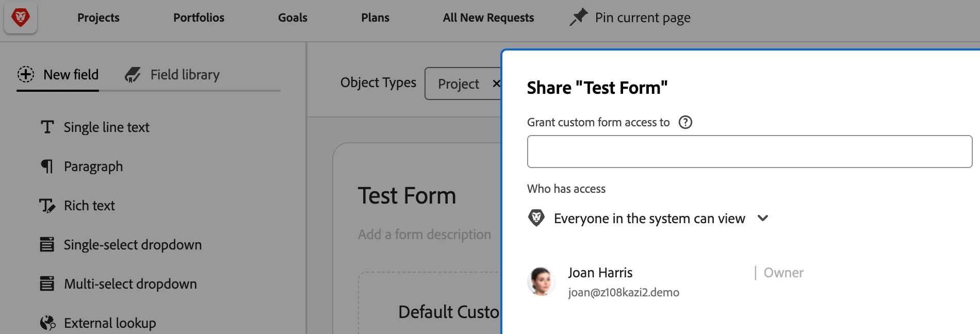Click the pin icon beside Pin current page
Screen dimensions: 980x334
578,17
